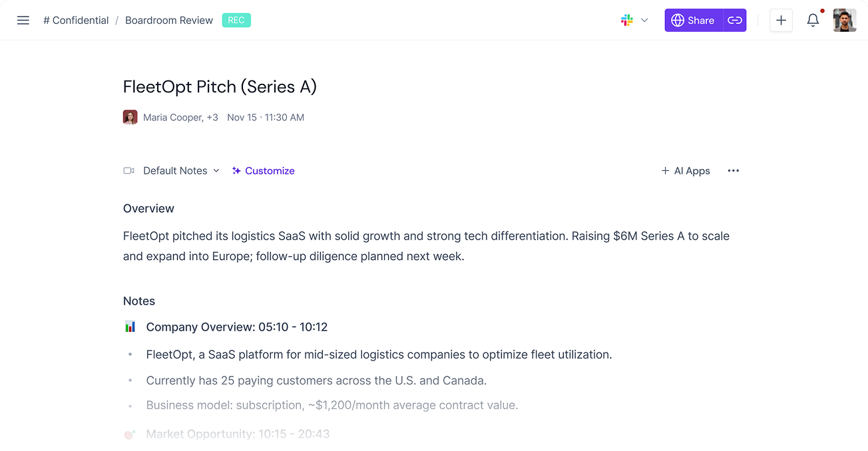Open the ellipsis overflow menu
868x451 pixels.
(733, 170)
